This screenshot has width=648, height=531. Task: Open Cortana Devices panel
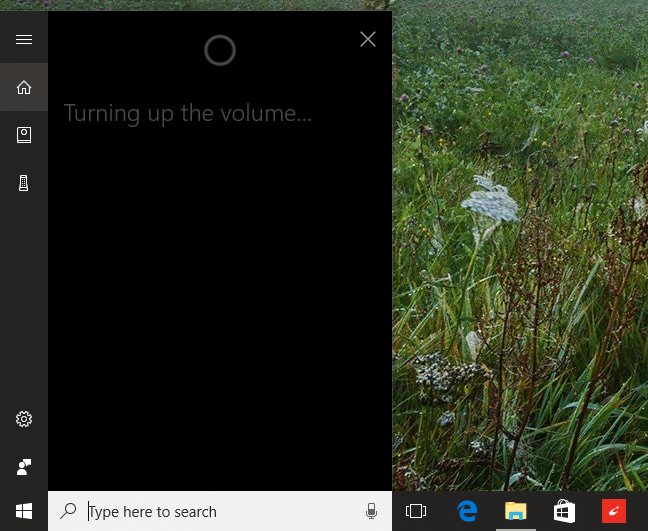coord(24,183)
